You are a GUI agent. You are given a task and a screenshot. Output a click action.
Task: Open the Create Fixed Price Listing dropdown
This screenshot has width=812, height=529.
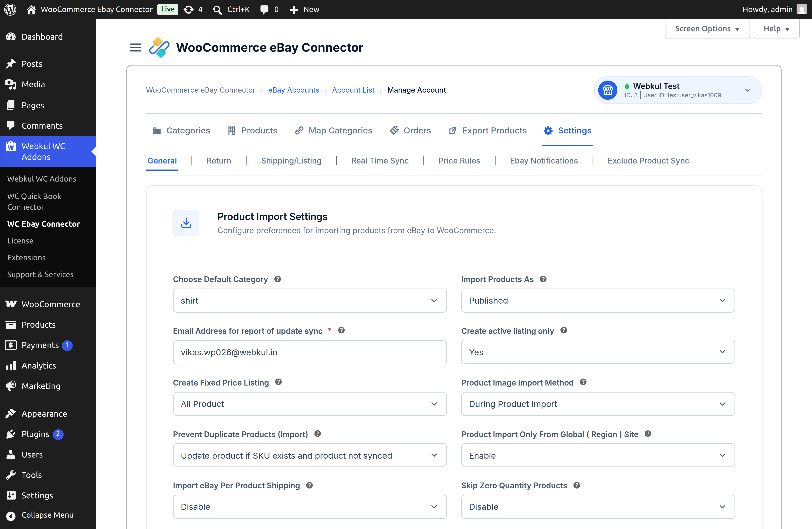(310, 404)
